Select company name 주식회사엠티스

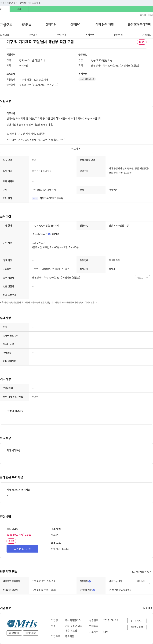pyautogui.click(x=73, y=620)
